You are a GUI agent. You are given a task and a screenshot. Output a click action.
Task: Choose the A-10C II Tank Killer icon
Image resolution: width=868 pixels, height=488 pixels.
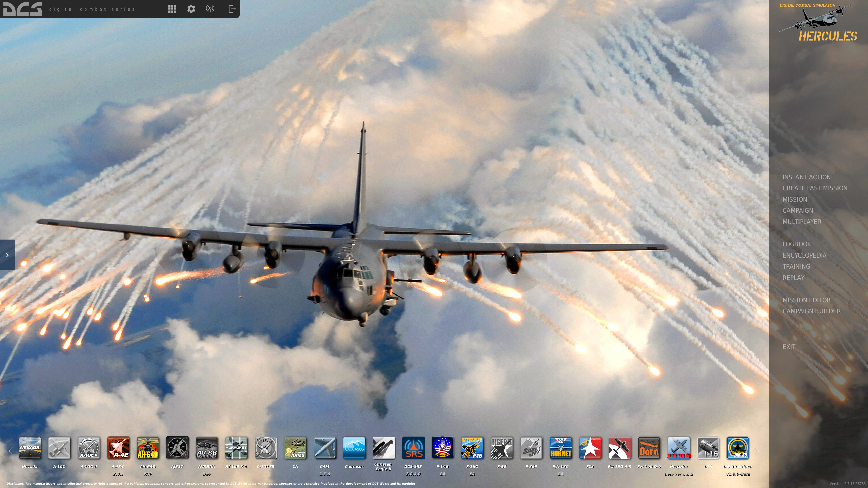tap(89, 448)
